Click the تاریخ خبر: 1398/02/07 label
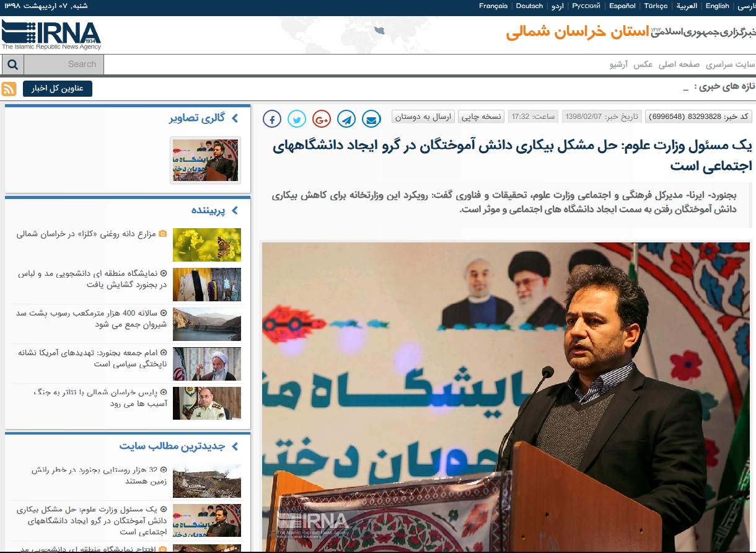Screen dimensions: 756x553 (x=602, y=117)
